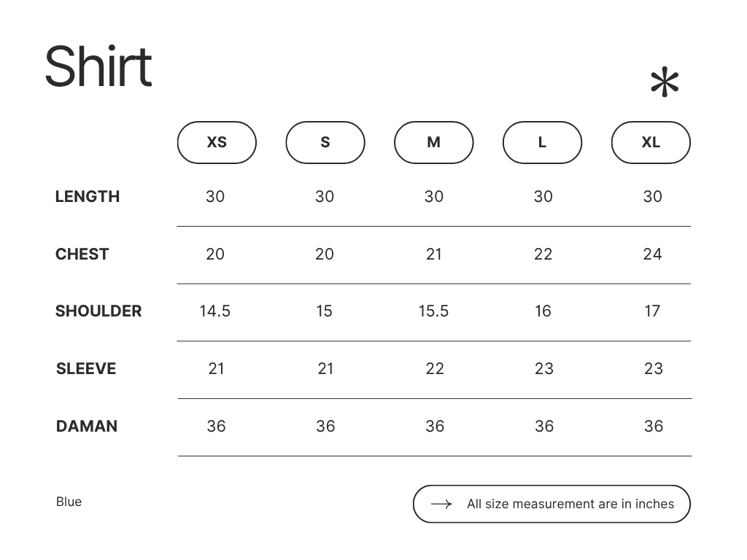Click the M shoulder value 15.5
This screenshot has height=560, width=747.
tap(434, 311)
